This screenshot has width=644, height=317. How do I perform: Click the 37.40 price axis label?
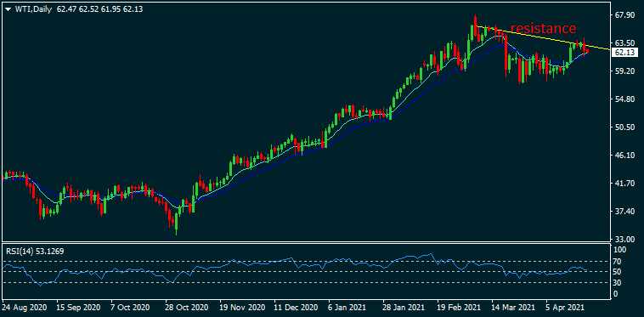click(x=624, y=211)
